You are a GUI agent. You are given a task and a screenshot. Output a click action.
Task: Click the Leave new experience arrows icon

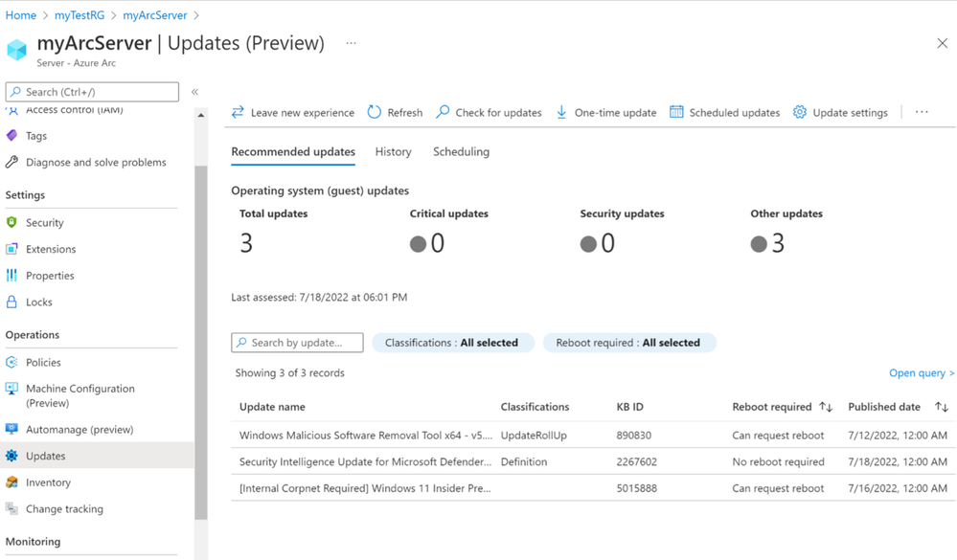pos(238,112)
